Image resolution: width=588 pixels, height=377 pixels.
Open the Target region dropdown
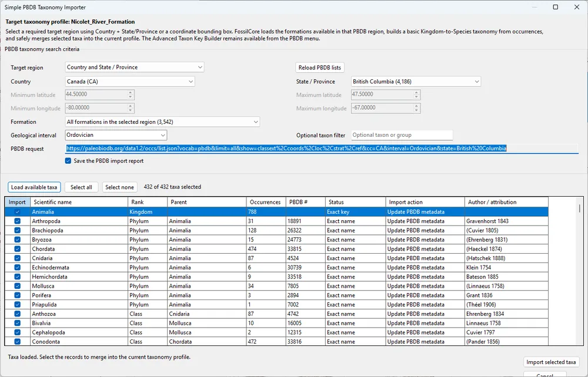click(x=134, y=68)
